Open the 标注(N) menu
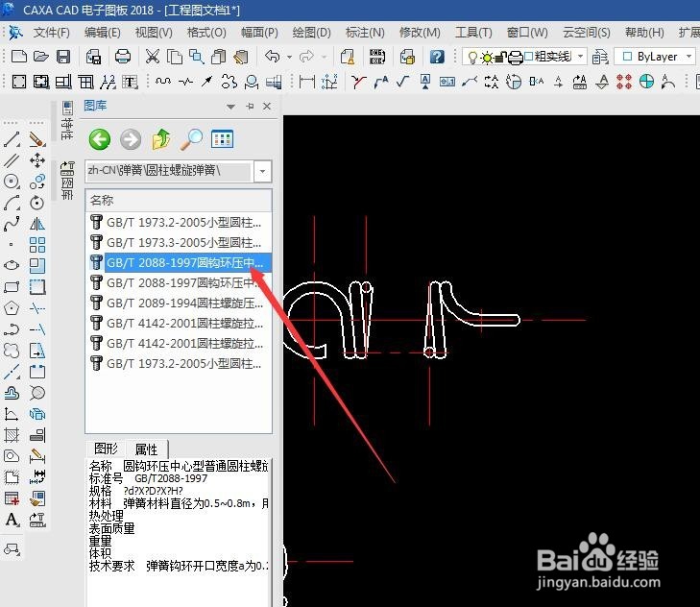Screen dimensions: 700x607 365,33
